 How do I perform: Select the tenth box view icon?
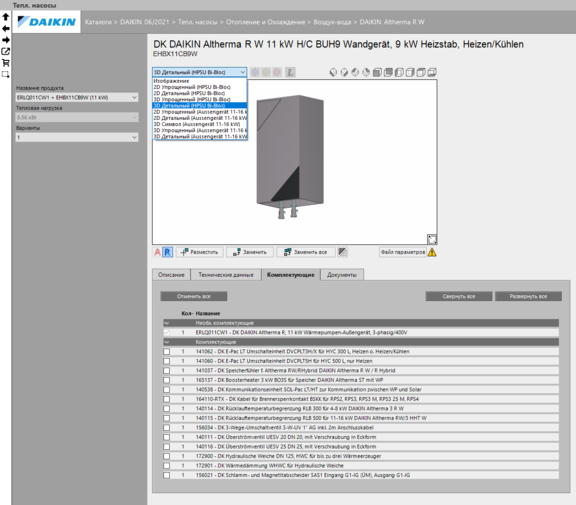point(432,72)
